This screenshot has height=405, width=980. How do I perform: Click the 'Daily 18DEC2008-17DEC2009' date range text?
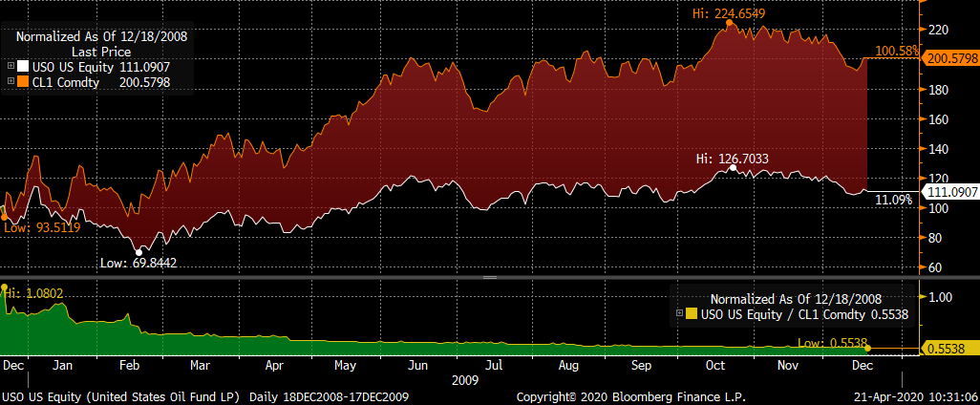[x=330, y=396]
